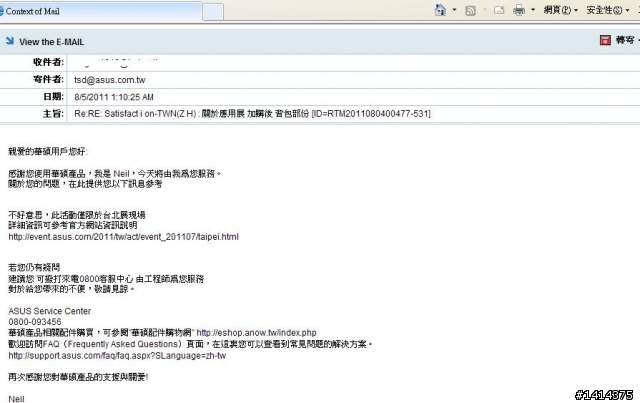This screenshot has width=640, height=403.
Task: Click the 收件者 label
Action: click(x=48, y=62)
